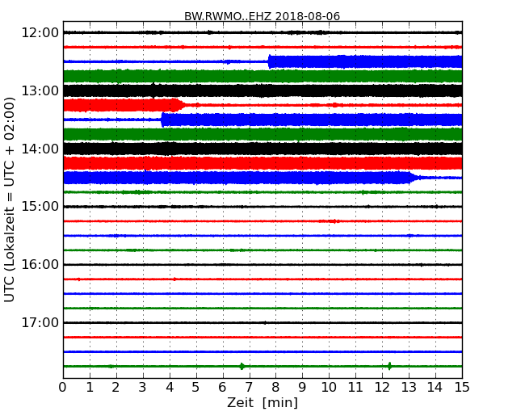Click the green spike near minute 12 bottom trace
The width and height of the screenshot is (525, 420).
(x=389, y=366)
